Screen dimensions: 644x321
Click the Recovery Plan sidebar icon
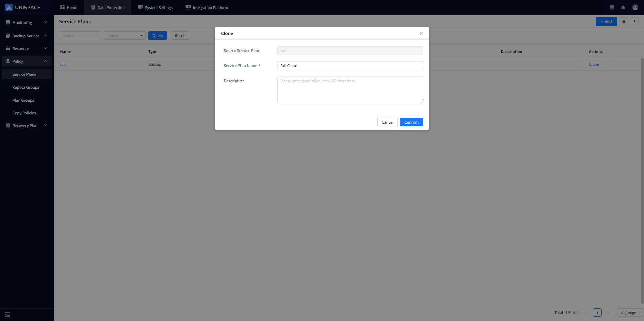point(8,126)
